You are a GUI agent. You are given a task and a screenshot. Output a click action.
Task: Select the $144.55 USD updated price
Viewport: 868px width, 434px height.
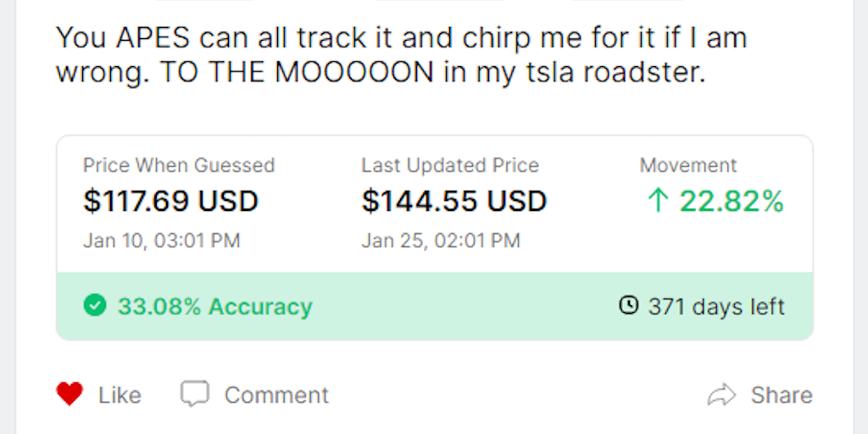click(x=454, y=202)
